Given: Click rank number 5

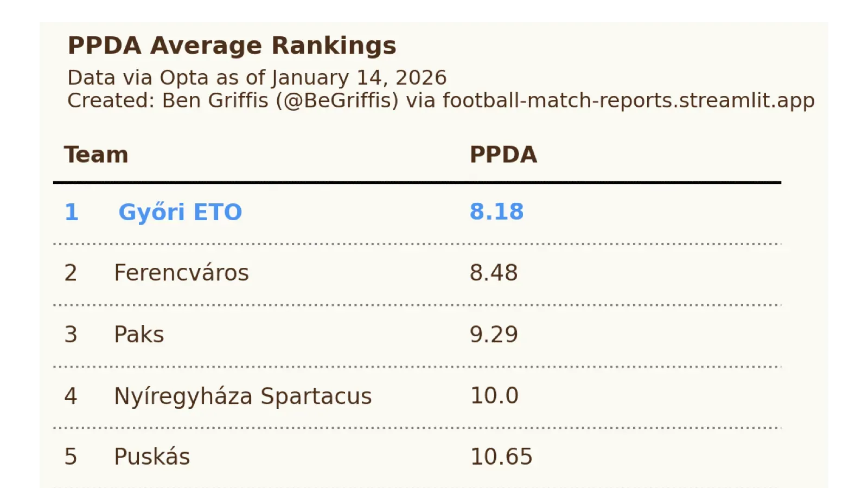Looking at the screenshot, I should tap(71, 457).
